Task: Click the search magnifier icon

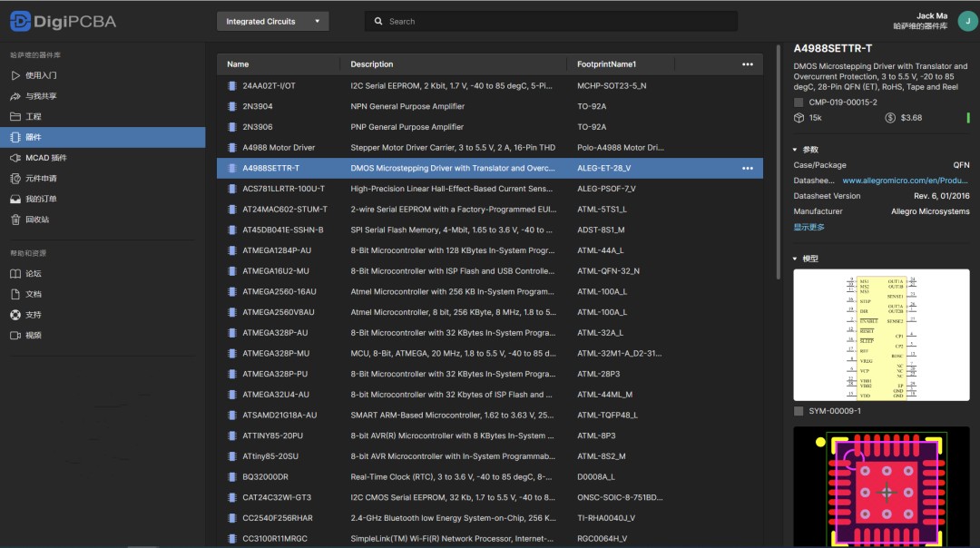Action: [378, 21]
